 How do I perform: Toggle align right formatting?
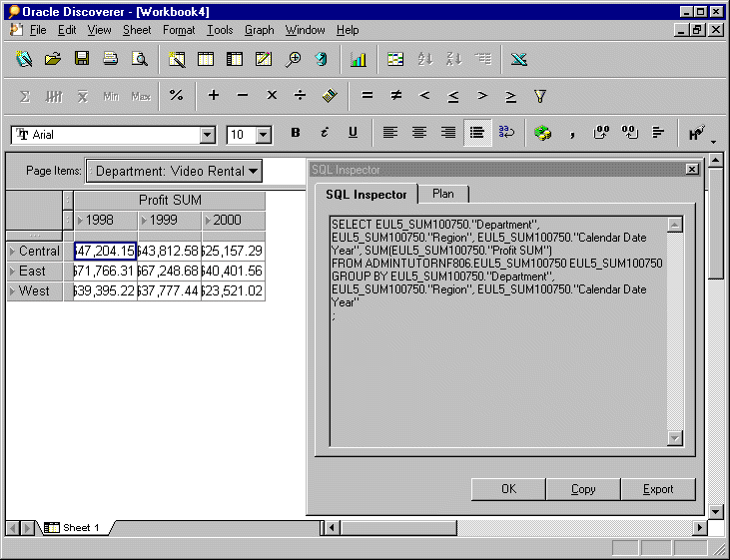click(x=447, y=133)
